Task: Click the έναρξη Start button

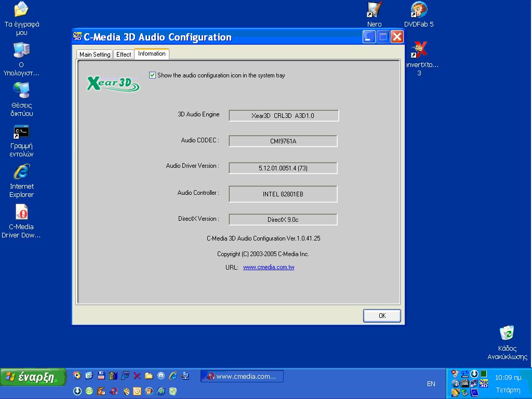Action: point(33,377)
